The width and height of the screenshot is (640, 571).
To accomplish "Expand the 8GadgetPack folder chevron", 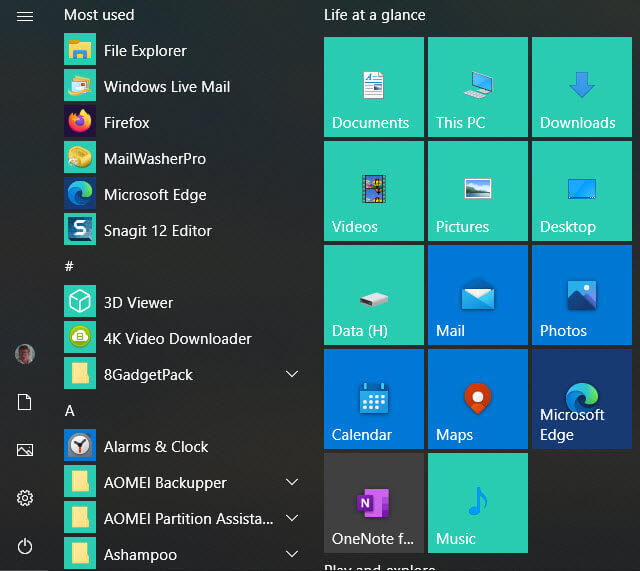I will coord(292,374).
